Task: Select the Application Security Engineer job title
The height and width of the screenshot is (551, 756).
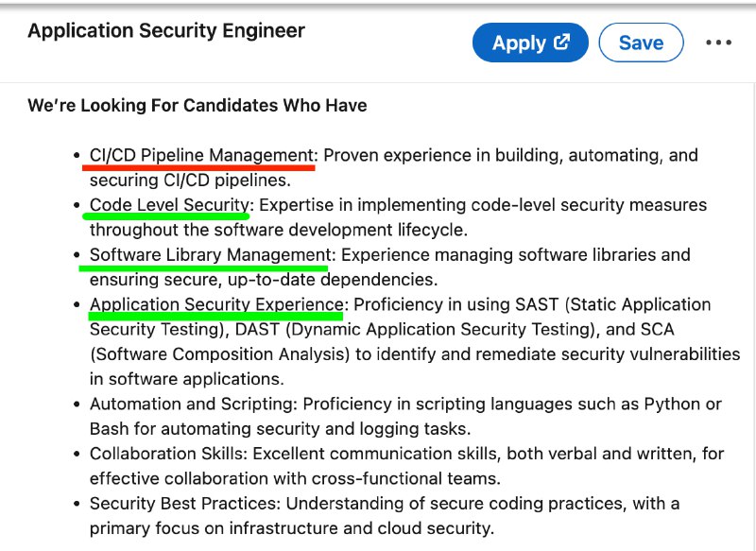Action: click(166, 31)
